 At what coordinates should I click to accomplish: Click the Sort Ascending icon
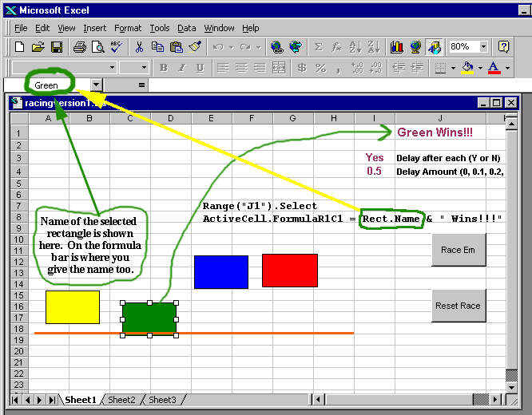(355, 47)
